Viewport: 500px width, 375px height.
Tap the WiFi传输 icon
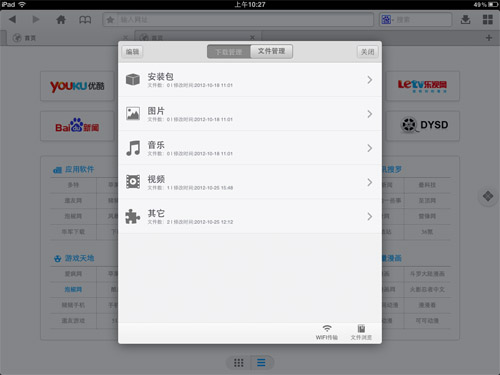[x=327, y=332]
